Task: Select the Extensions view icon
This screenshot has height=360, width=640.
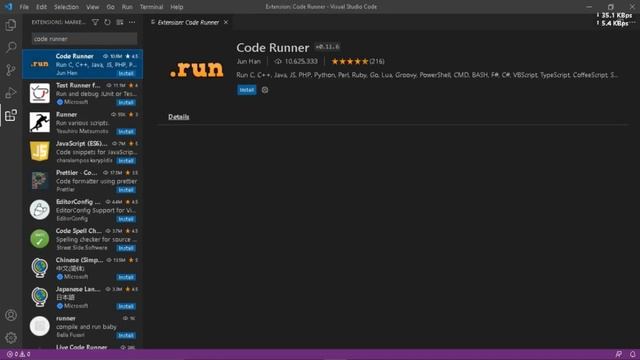Action: [x=11, y=116]
